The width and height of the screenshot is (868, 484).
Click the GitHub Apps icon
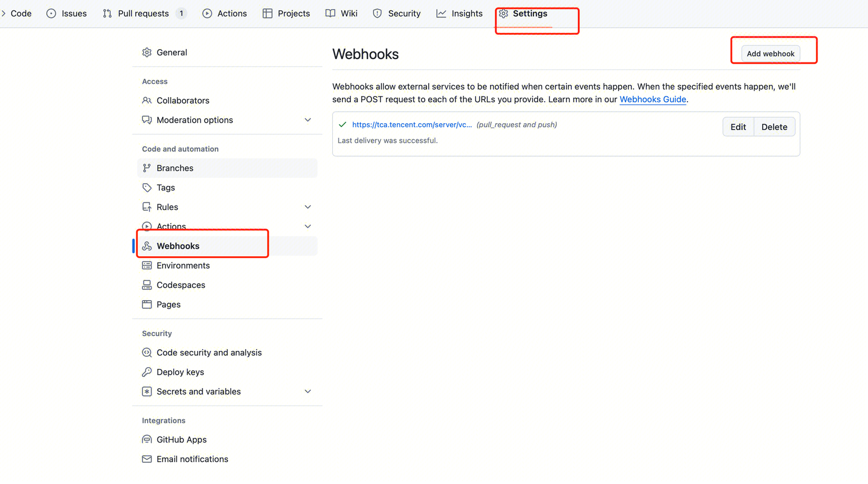coord(147,439)
